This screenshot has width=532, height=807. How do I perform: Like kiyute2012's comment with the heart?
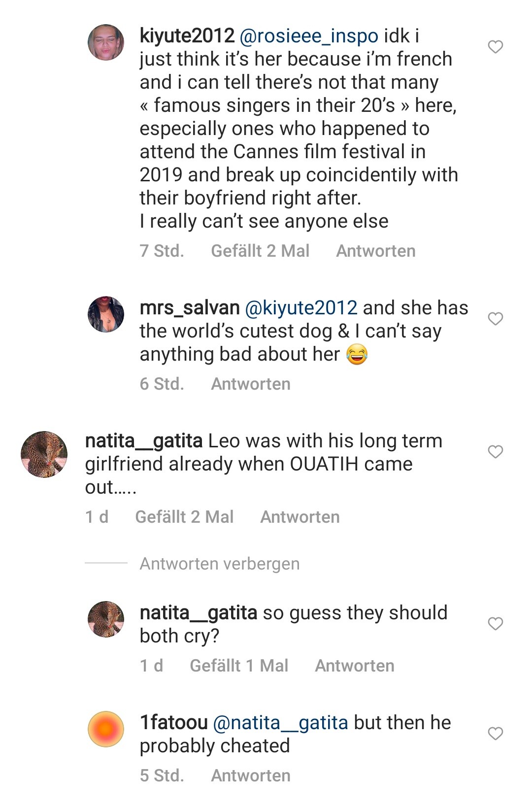point(495,47)
